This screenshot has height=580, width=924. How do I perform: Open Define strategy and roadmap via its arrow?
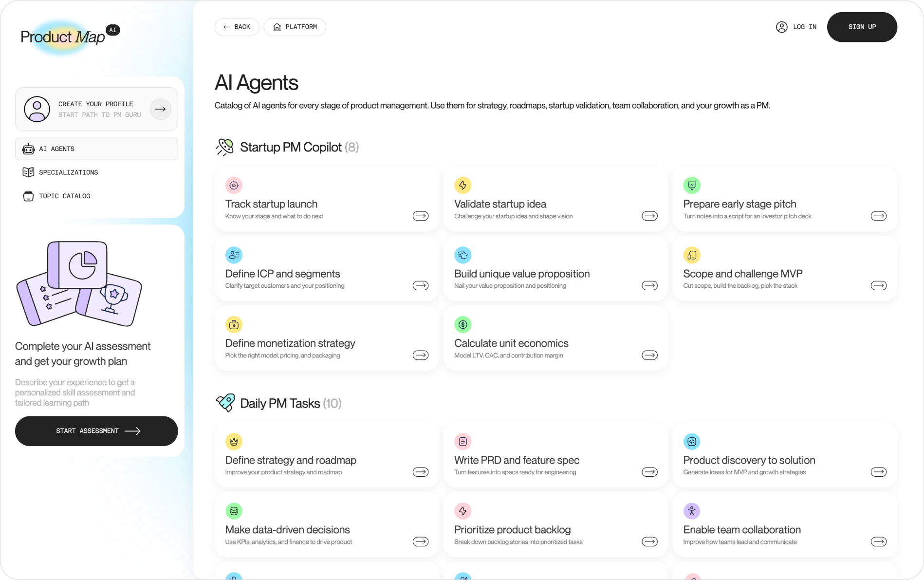(x=421, y=472)
